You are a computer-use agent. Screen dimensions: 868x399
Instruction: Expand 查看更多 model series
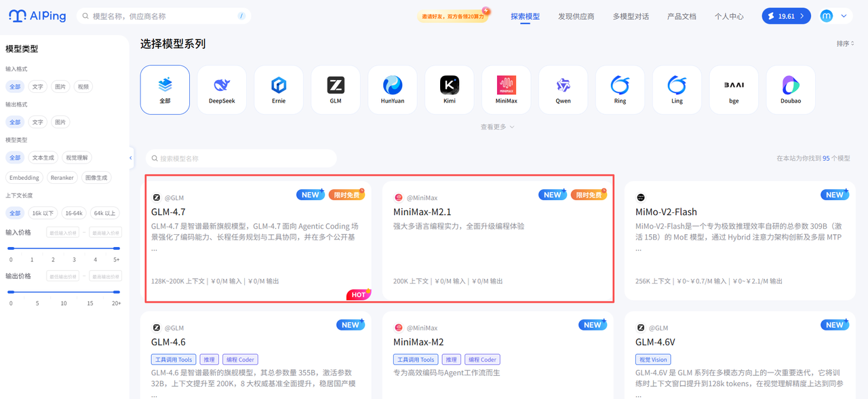click(497, 127)
